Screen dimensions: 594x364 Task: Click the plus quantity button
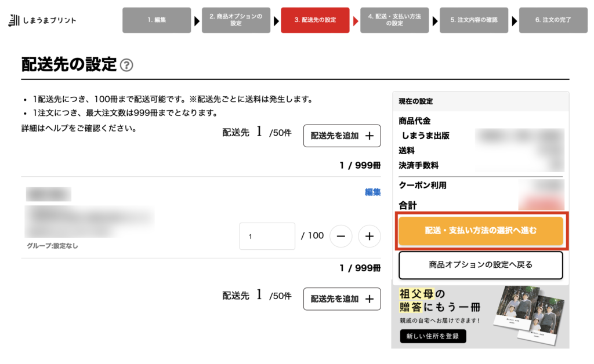point(370,236)
